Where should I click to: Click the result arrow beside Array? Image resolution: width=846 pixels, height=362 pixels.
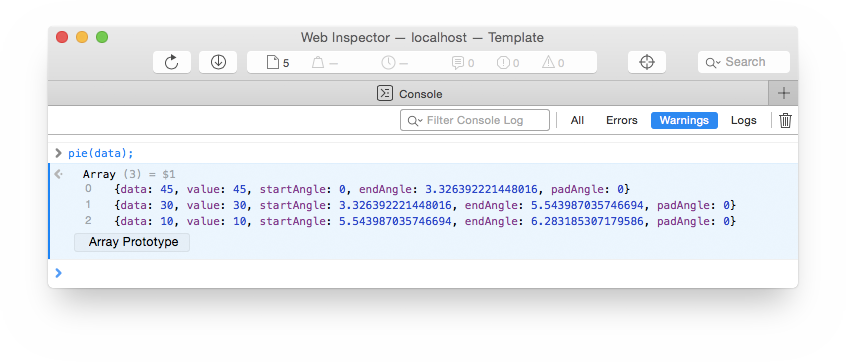point(59,174)
